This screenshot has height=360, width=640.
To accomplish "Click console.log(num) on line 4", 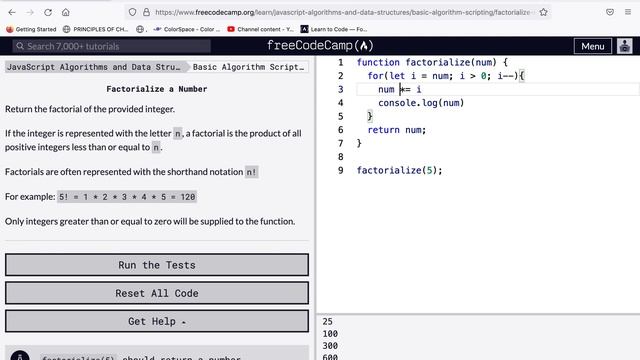I will tap(421, 103).
